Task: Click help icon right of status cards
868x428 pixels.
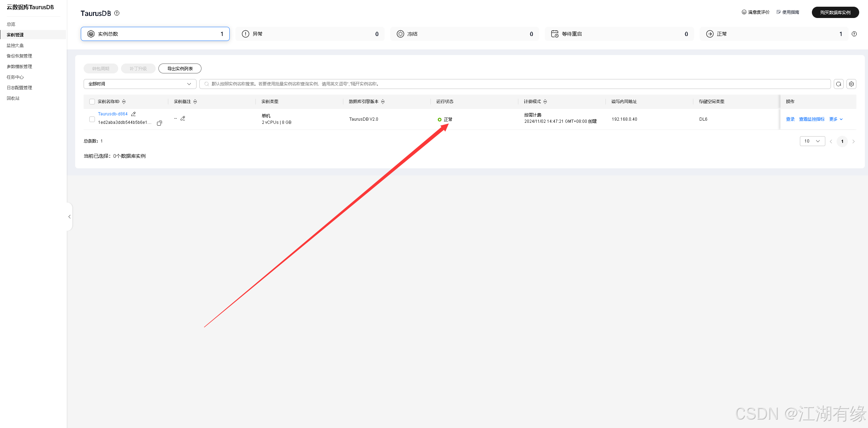Action: tap(854, 34)
